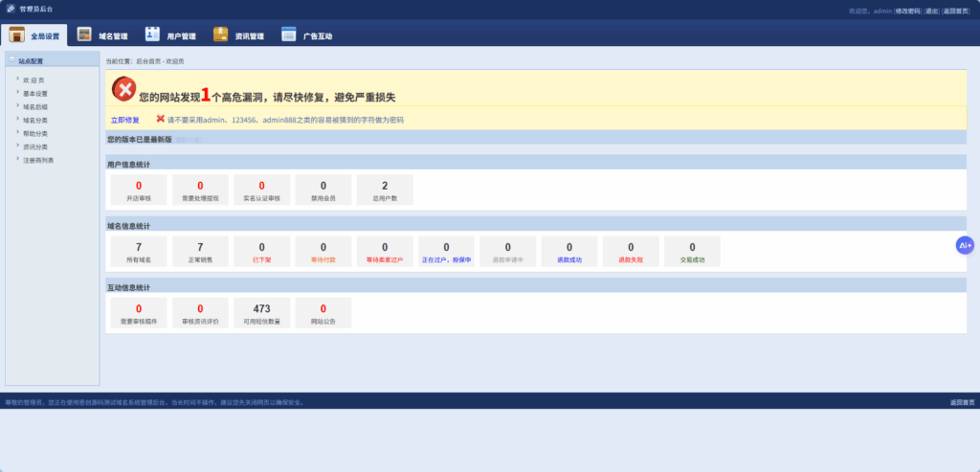Viewport: 980px width, 472px height.
Task: Go to 帮助分类 in the sidebar
Action: click(35, 134)
